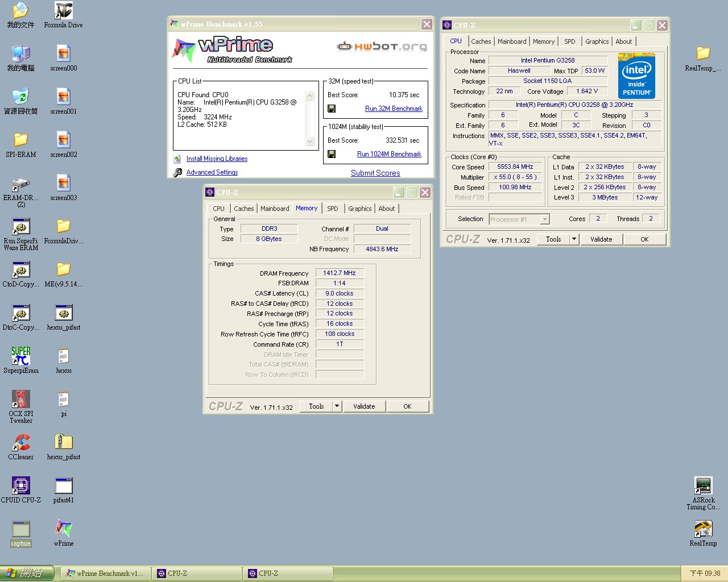This screenshot has width=728, height=582.
Task: Open the Tools dropdown arrow in CPU-Z CPU window
Action: tap(574, 239)
